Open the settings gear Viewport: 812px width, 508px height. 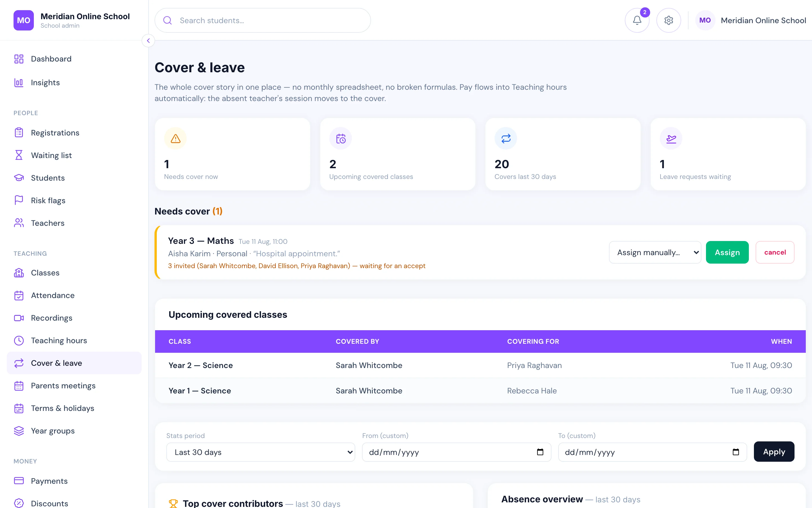pyautogui.click(x=668, y=20)
